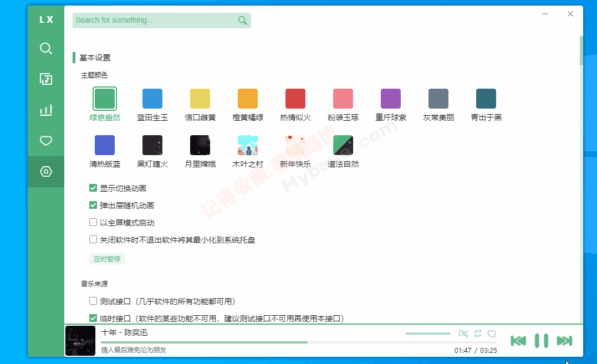This screenshot has width=597, height=364.
Task: Minimize the LX Music window
Action: coord(545,14)
